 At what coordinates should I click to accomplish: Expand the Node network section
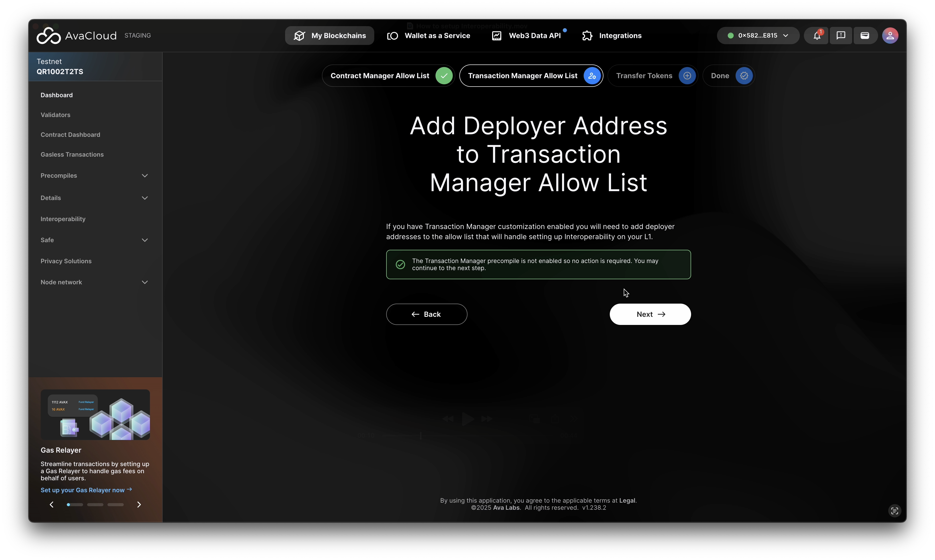(x=145, y=282)
